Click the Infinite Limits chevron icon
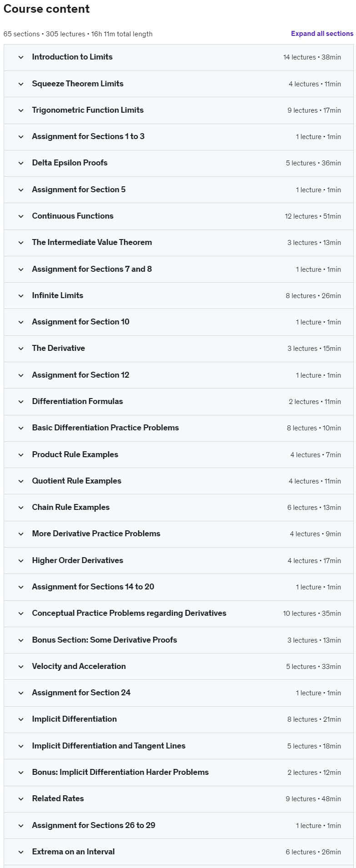356x868 pixels. (21, 296)
